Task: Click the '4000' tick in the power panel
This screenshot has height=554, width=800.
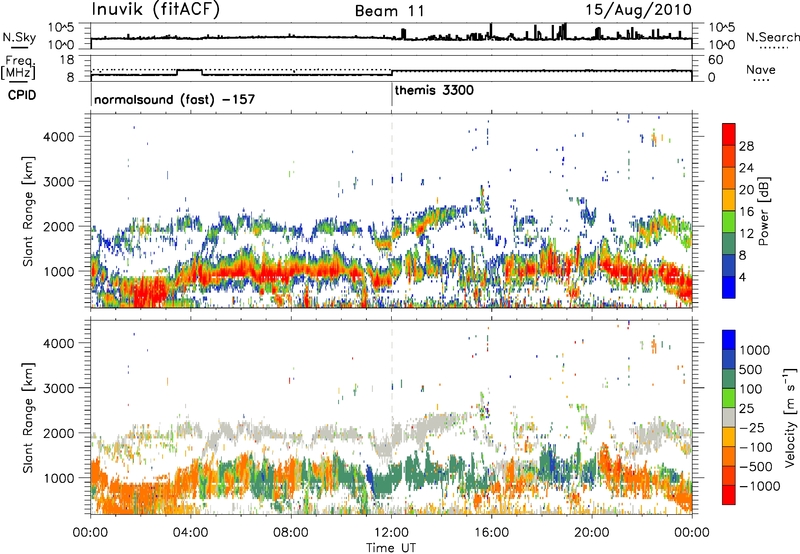Action: pos(59,137)
